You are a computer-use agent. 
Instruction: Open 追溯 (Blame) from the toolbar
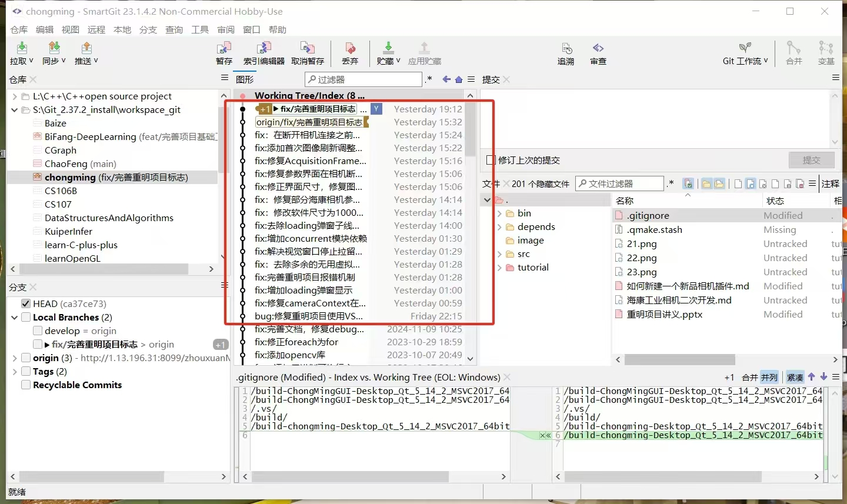coord(566,52)
